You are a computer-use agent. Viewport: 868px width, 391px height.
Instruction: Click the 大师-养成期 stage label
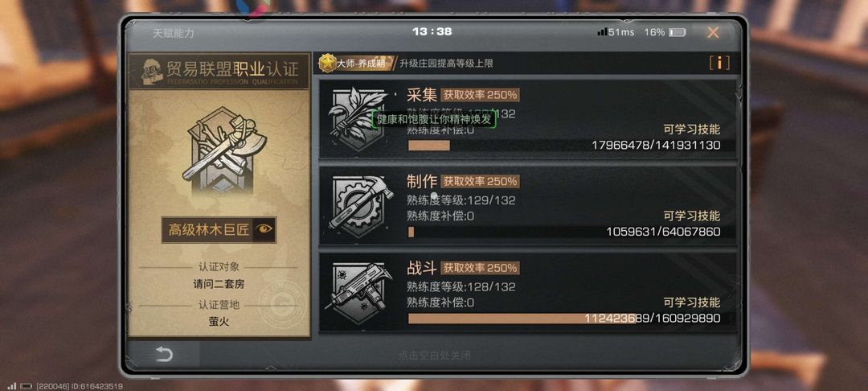tap(361, 63)
